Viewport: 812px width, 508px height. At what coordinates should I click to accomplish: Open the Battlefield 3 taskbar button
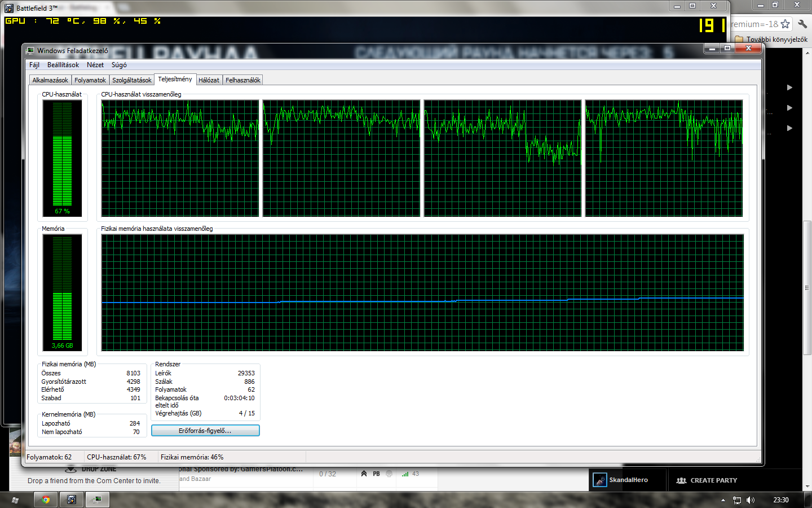point(72,500)
